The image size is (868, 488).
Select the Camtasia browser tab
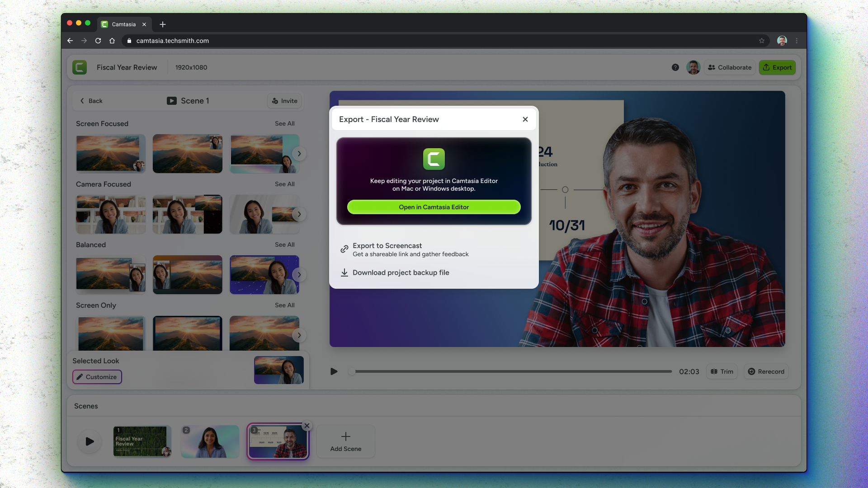124,24
